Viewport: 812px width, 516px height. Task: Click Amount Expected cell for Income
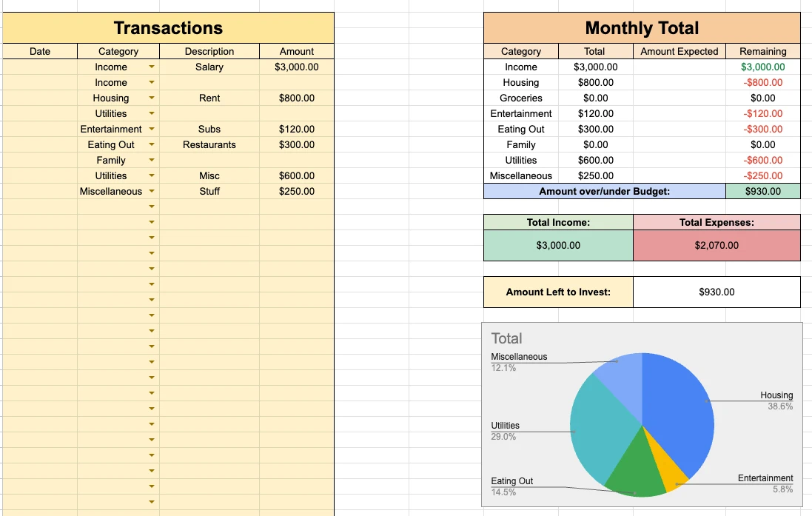[680, 67]
